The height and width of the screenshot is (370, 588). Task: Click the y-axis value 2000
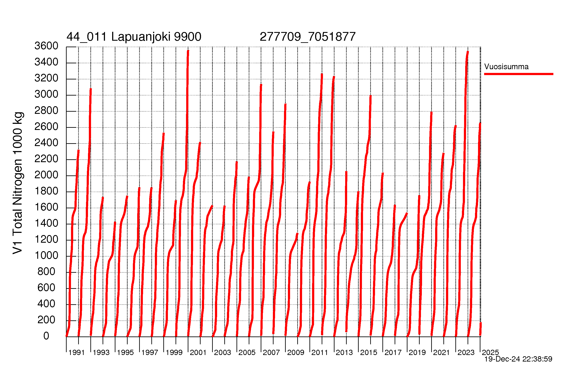[x=46, y=175]
